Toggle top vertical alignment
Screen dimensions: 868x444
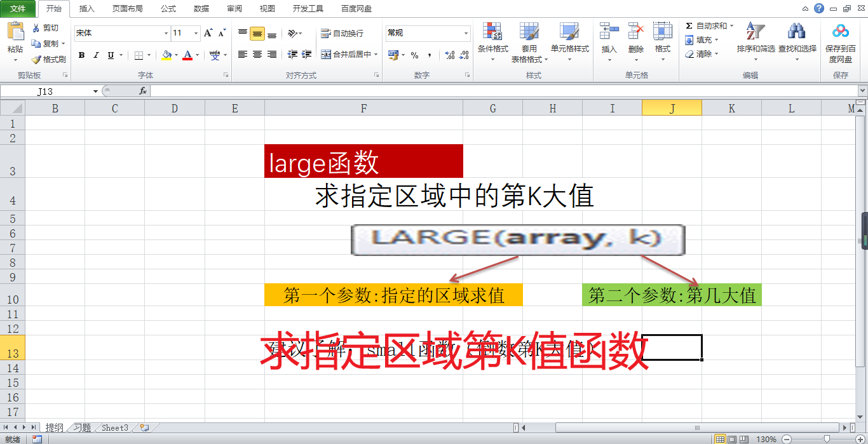243,34
